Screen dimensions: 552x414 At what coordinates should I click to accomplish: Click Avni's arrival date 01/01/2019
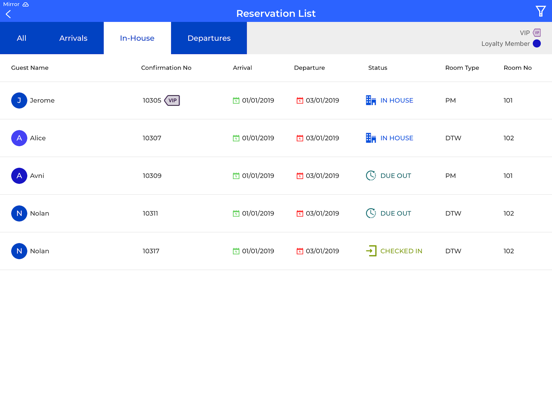point(258,176)
